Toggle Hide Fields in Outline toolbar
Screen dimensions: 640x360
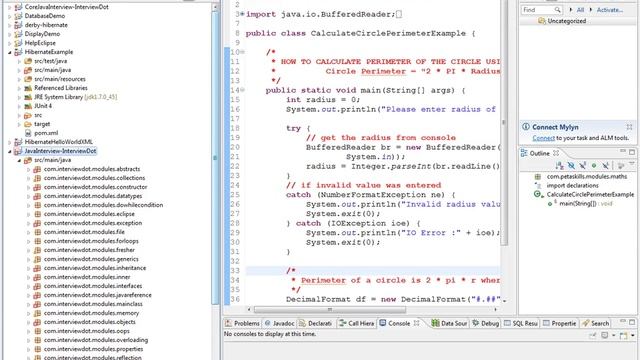pos(571,165)
